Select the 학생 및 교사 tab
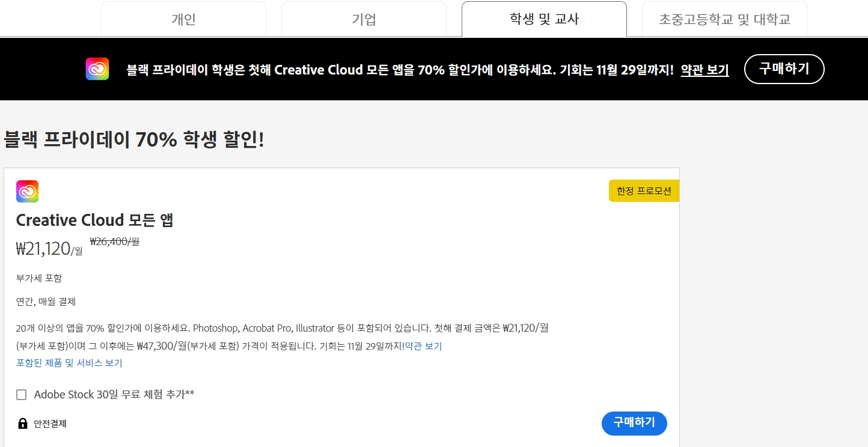The image size is (868, 447). 544,19
